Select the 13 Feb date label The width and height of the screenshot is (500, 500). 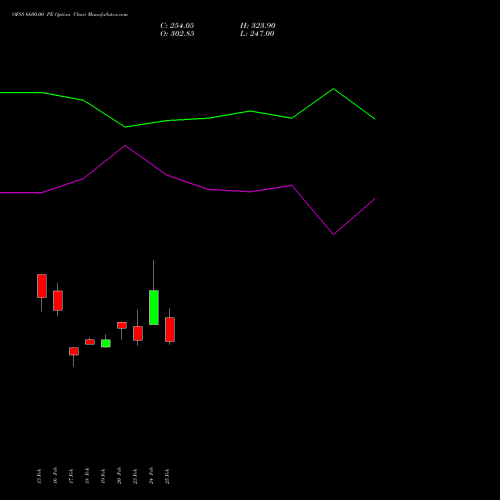pyautogui.click(x=39, y=476)
